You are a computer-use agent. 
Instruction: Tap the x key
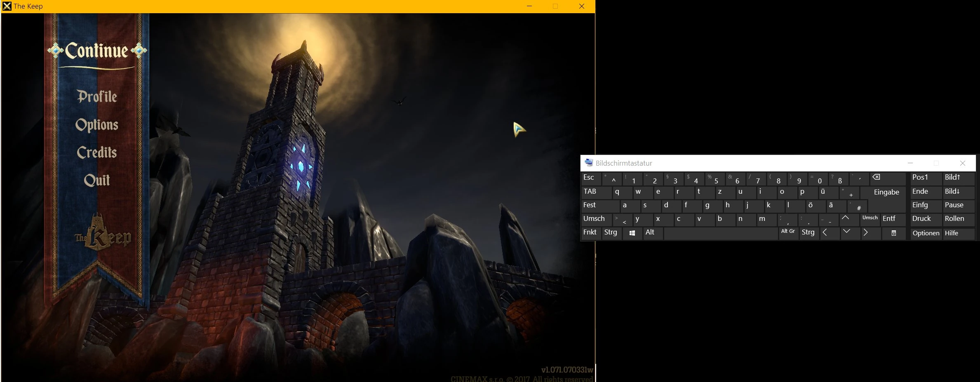pyautogui.click(x=663, y=219)
